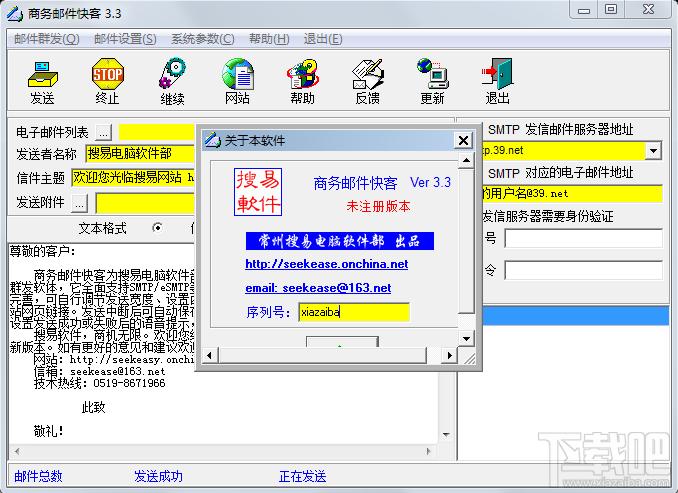The width and height of the screenshot is (678, 493).
Task: Click the About dialog scroll down arrow
Action: coord(466,338)
